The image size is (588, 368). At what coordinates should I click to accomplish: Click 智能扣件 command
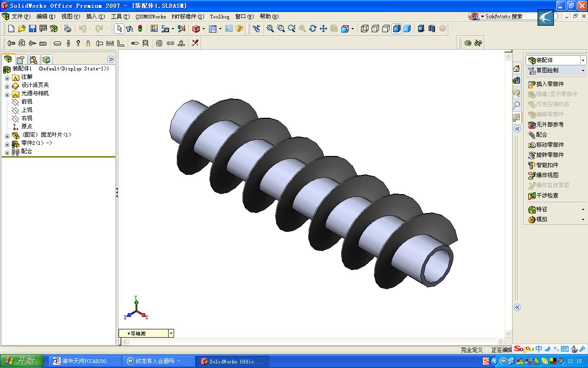pyautogui.click(x=543, y=165)
